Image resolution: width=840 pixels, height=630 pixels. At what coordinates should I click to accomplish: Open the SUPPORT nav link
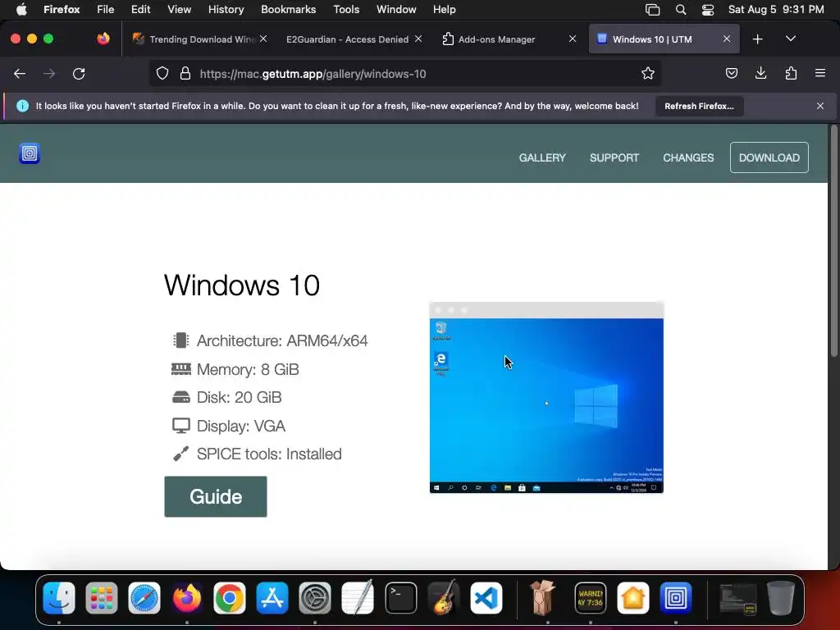[614, 157]
